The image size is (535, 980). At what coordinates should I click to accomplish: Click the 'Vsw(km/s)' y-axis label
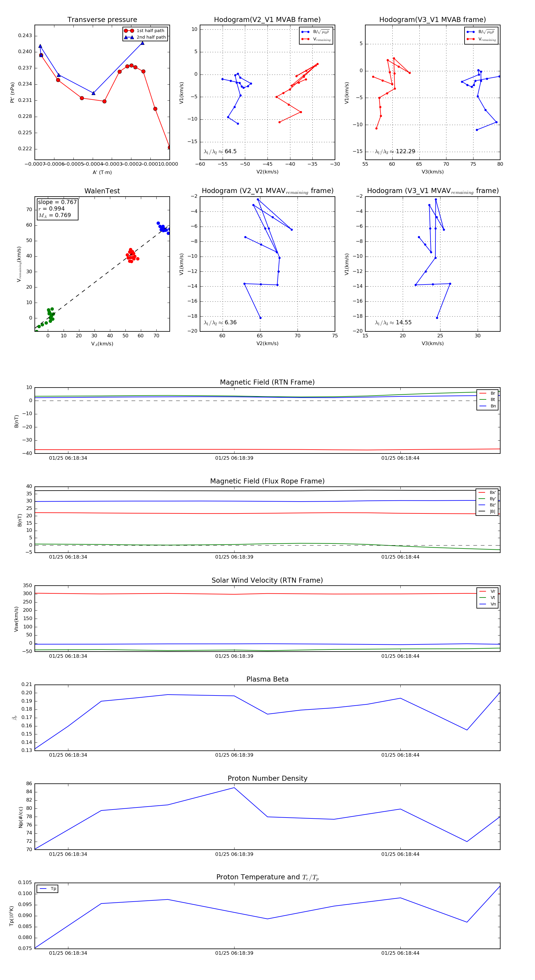16,619
